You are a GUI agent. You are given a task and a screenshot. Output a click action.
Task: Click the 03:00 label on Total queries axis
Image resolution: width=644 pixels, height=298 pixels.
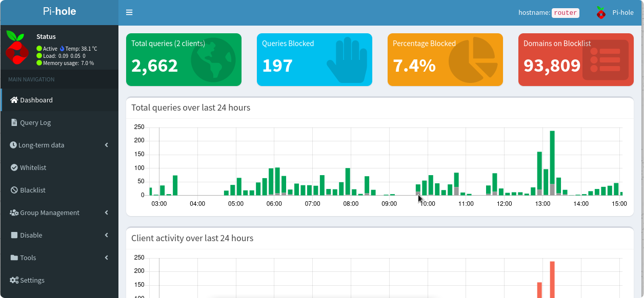[159, 204]
